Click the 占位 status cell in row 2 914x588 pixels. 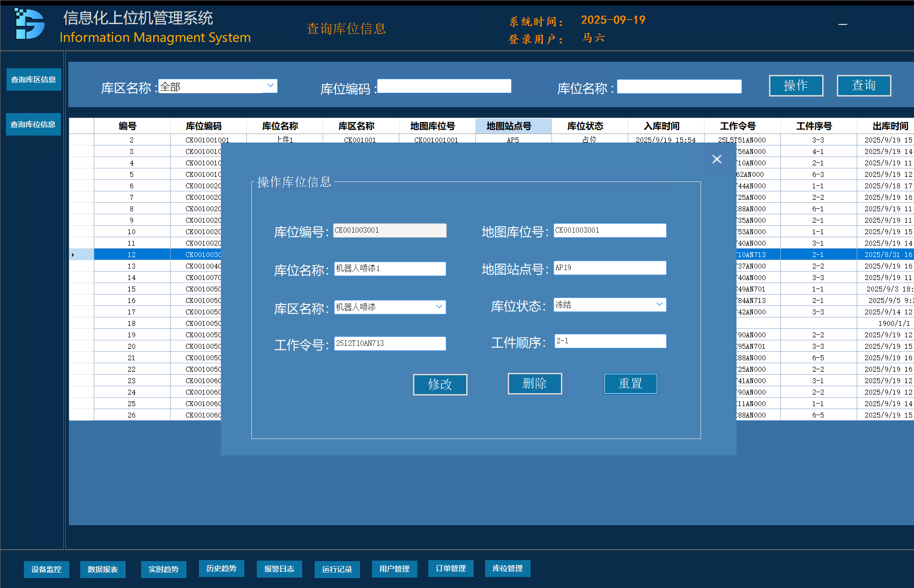coord(589,140)
